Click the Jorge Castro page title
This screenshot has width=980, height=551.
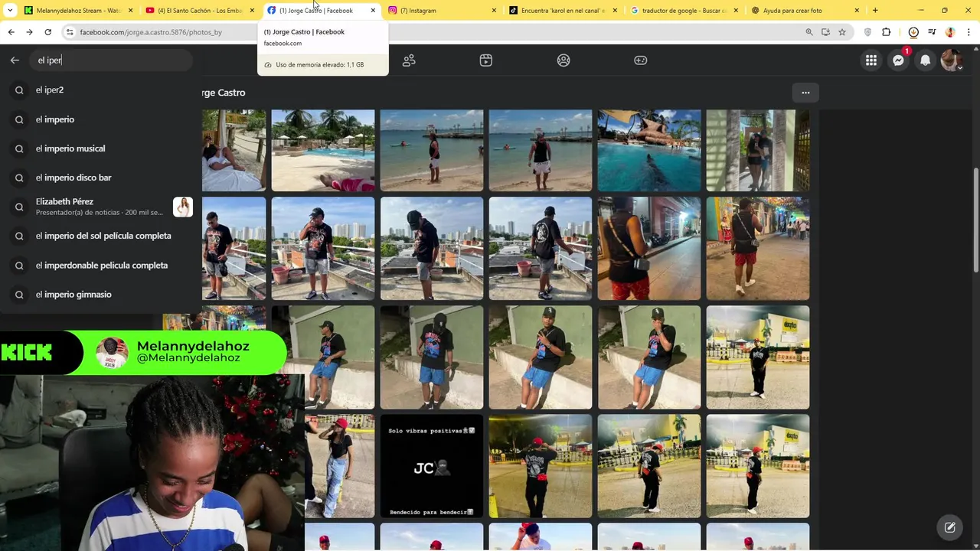click(x=224, y=93)
